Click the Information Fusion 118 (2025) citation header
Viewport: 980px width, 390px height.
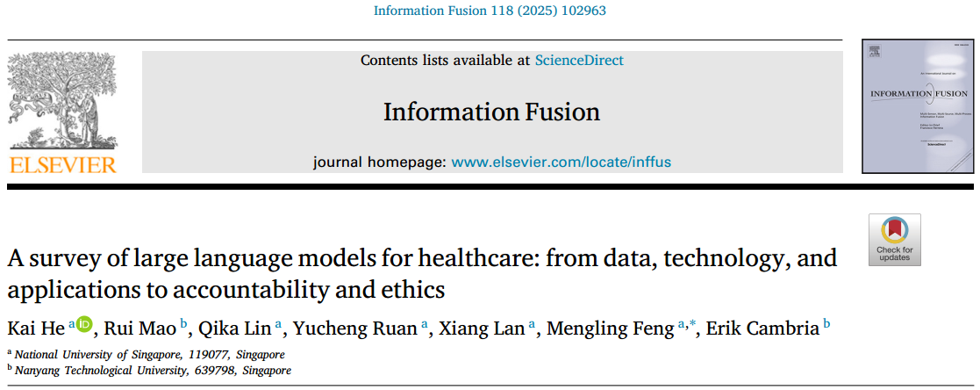(490, 11)
